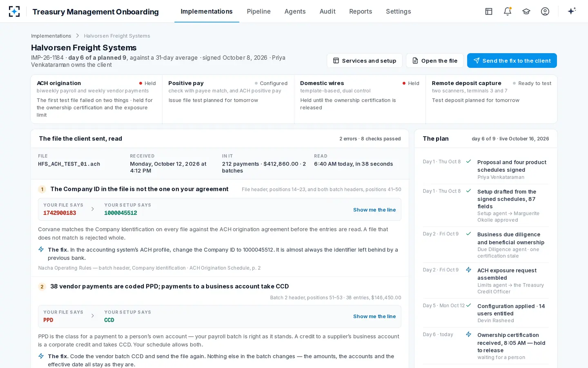
Task: Click the breadcrumb chevron separator
Action: (78, 36)
